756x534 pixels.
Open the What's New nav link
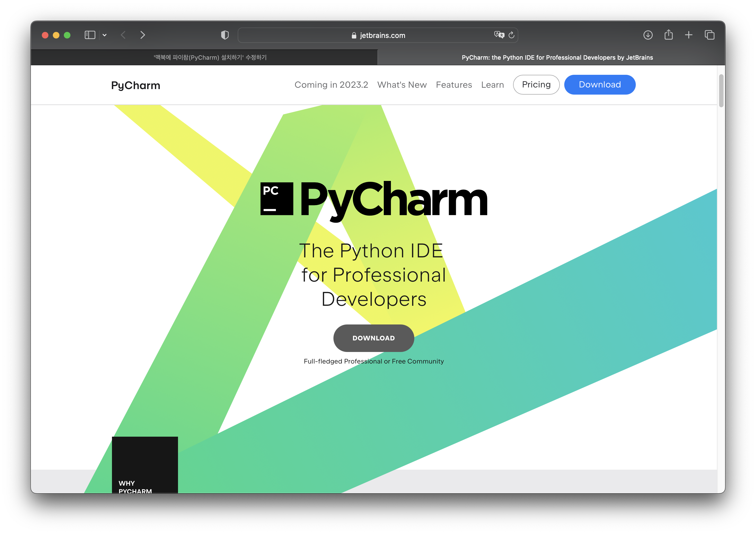[402, 85]
